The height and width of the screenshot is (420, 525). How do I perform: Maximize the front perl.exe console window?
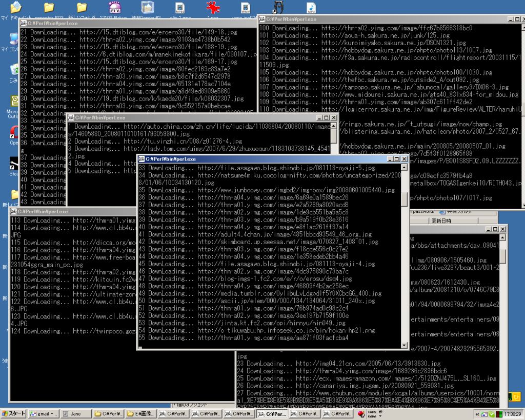(396, 159)
